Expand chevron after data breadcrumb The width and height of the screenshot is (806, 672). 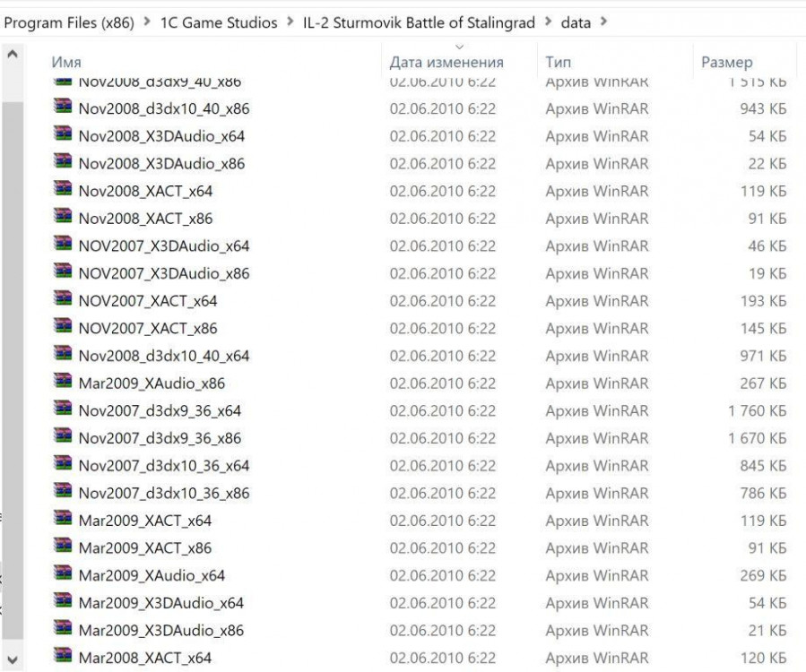[603, 22]
